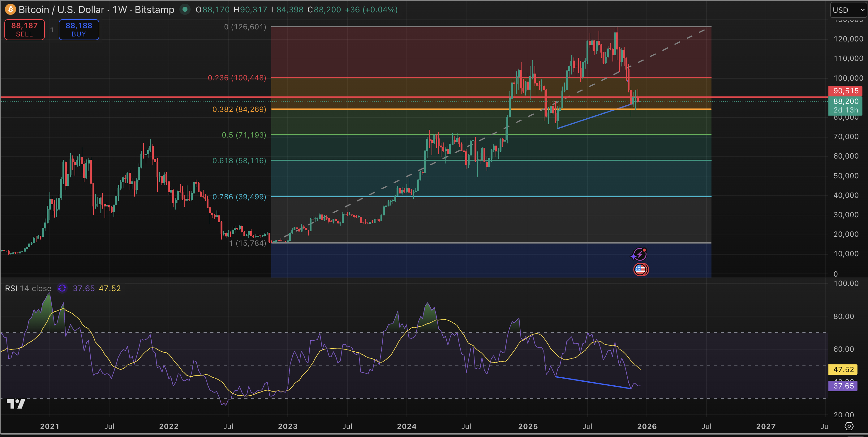Open the US flag economic event marker
This screenshot has height=437, width=868.
pyautogui.click(x=640, y=269)
